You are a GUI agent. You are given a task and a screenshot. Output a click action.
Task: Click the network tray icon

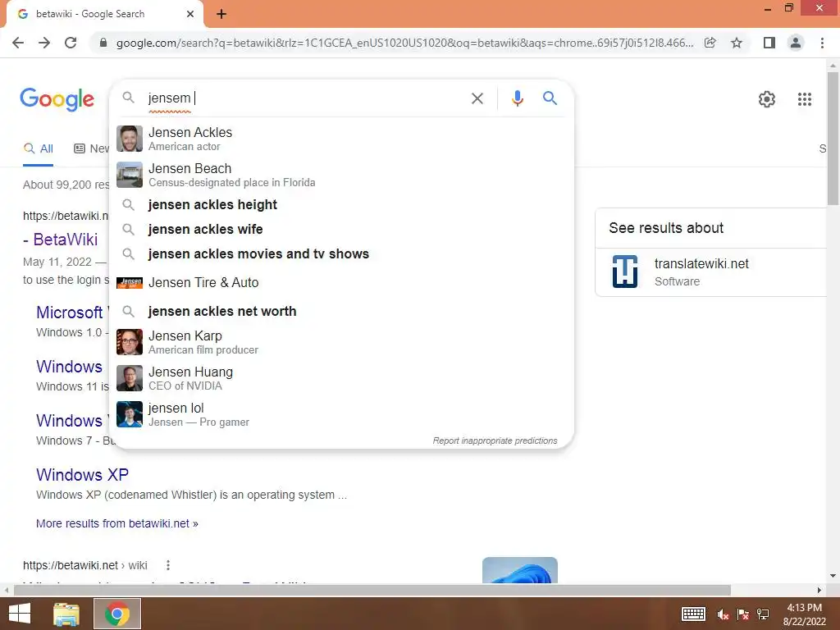coord(763,614)
